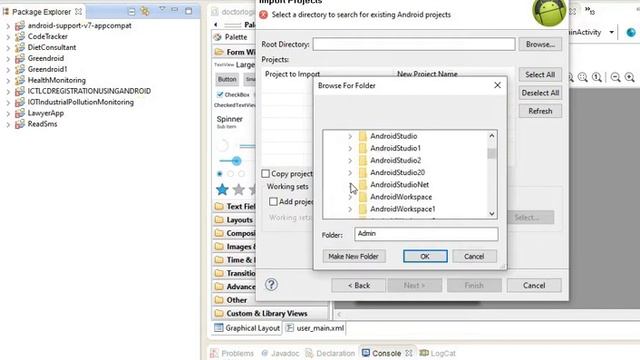Toggle the CheckBox widget in palette
The image size is (640, 360).
point(220,95)
